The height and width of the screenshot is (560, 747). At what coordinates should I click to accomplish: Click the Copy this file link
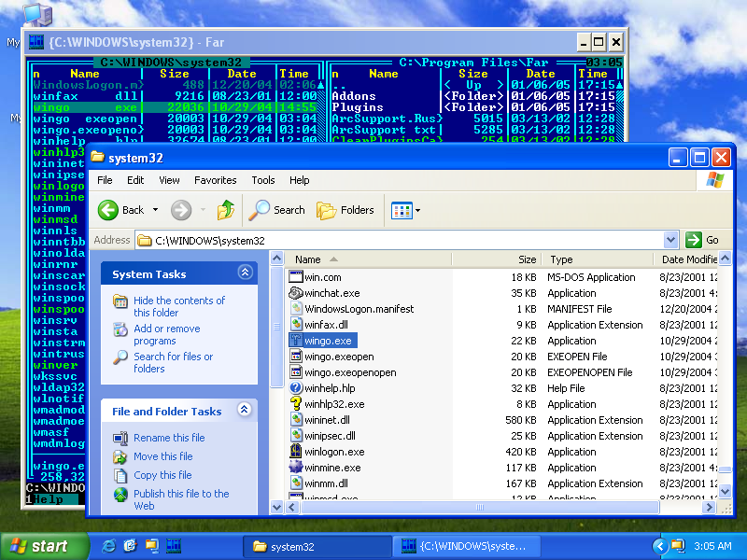pyautogui.click(x=162, y=475)
